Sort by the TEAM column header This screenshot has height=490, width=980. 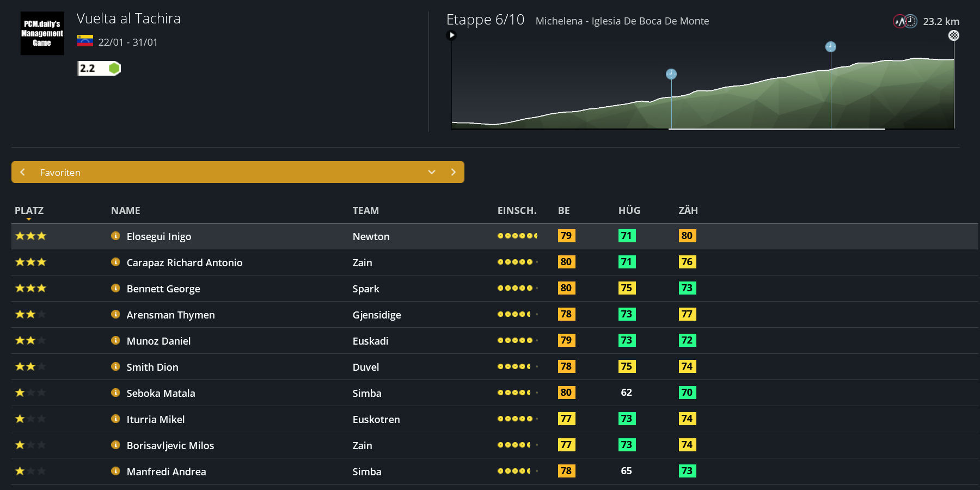click(x=366, y=211)
